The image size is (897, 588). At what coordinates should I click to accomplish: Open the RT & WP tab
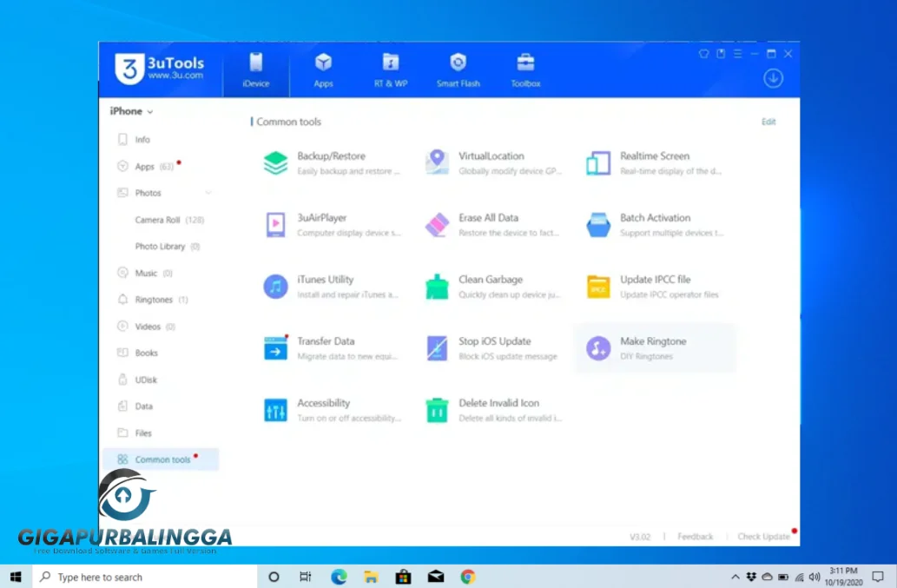[391, 69]
